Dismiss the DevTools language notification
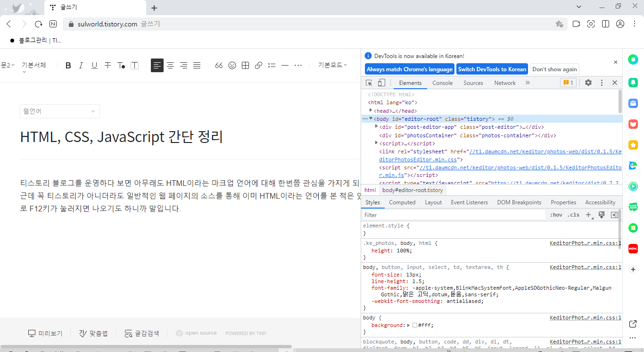This screenshot has height=352, width=644. pos(615,62)
